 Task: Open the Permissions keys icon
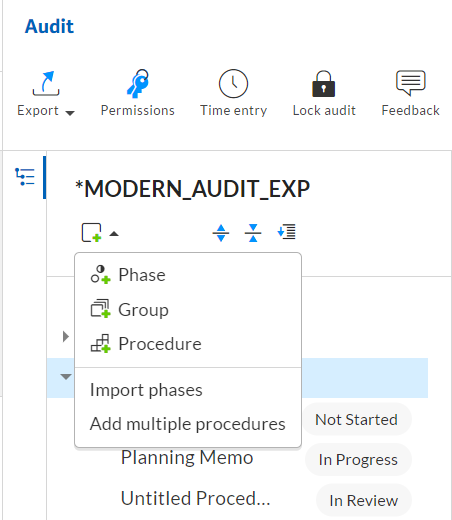pos(138,83)
